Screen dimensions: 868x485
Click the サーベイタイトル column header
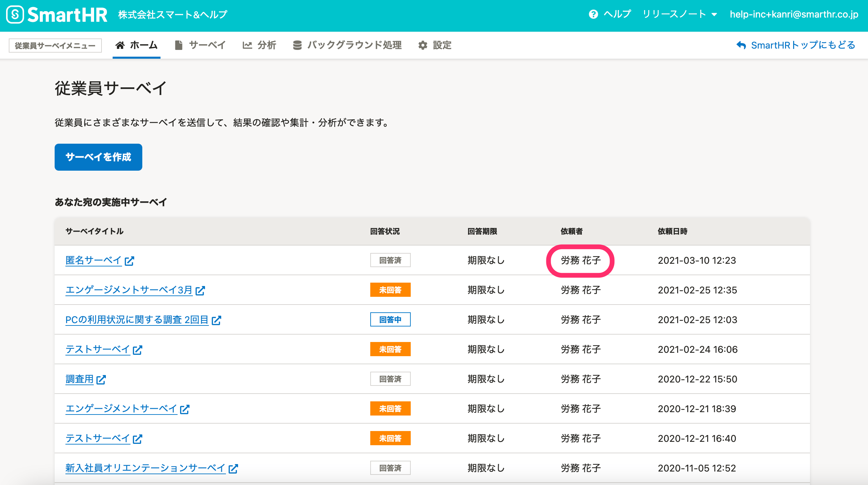click(x=94, y=231)
